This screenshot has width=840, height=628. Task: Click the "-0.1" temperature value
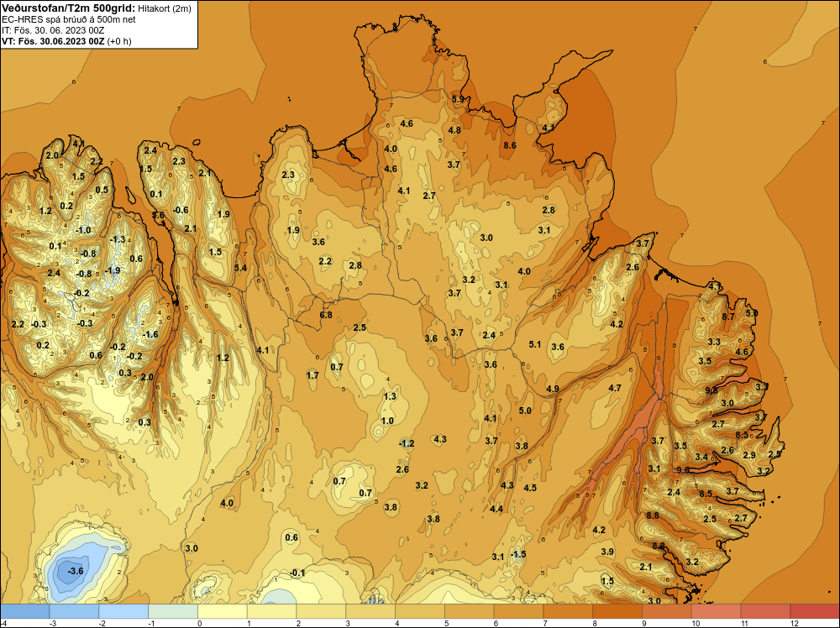[297, 573]
